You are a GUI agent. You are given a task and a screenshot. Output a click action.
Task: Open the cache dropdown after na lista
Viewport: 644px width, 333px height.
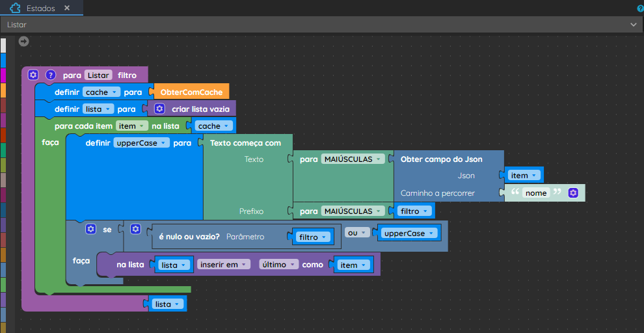tap(213, 126)
